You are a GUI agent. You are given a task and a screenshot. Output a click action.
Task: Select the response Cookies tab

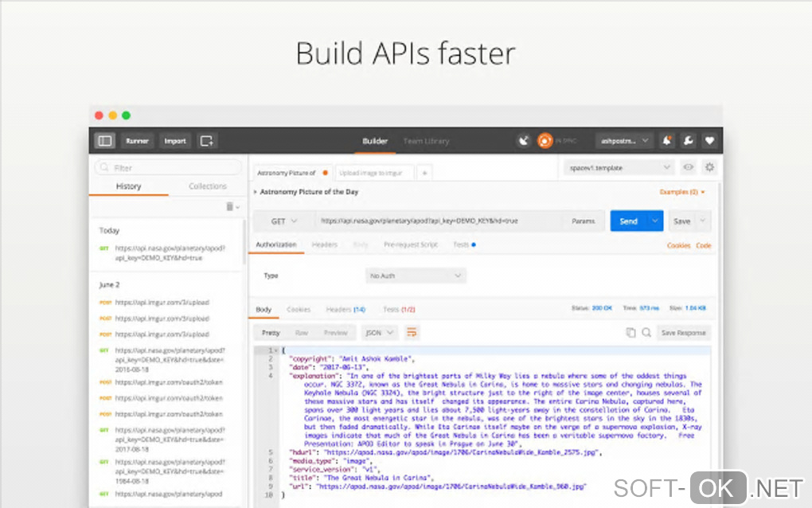coord(299,310)
